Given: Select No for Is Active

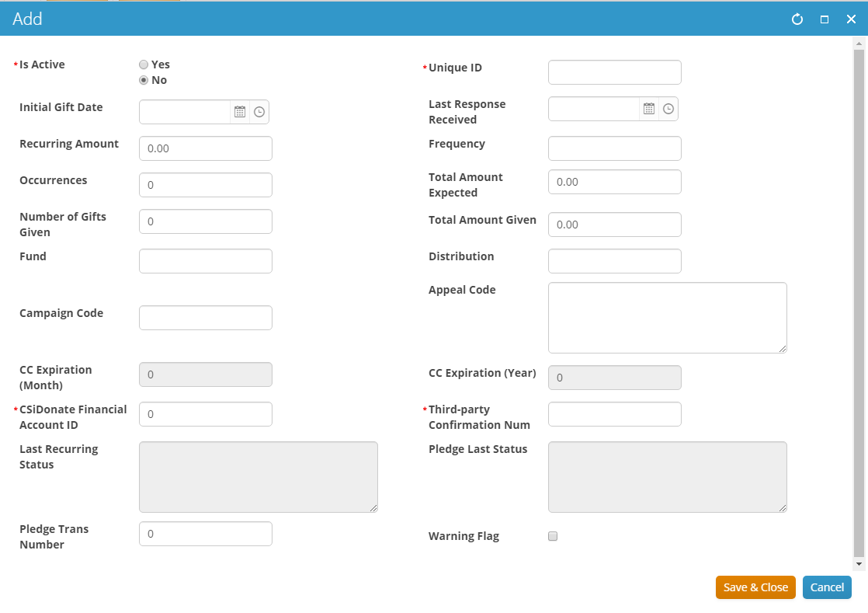Looking at the screenshot, I should 144,80.
